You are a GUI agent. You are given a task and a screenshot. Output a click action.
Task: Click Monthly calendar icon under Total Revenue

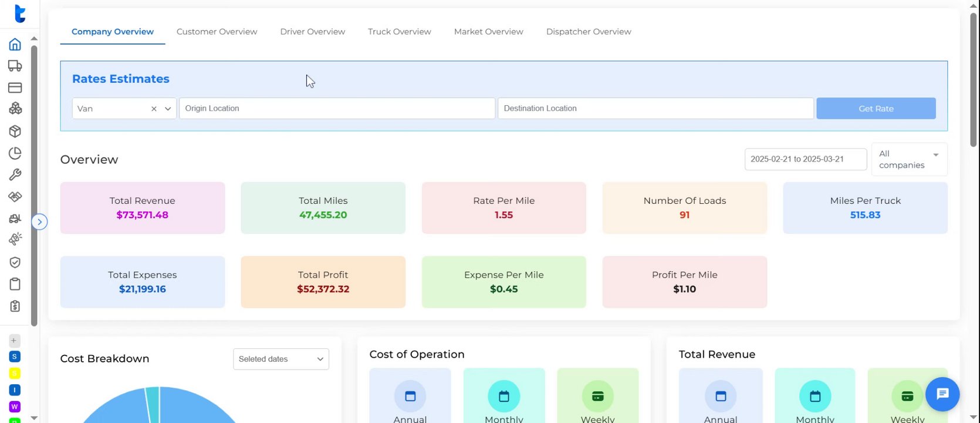click(815, 396)
